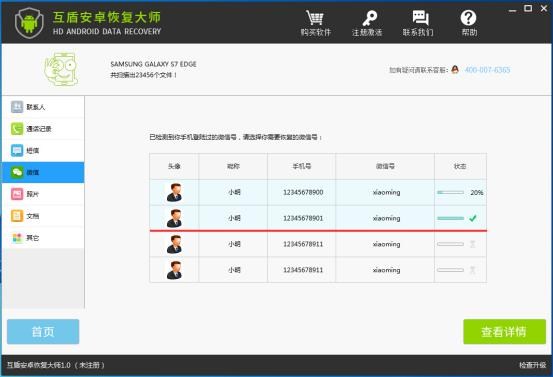Select the phone number 12345678901 cell
The height and width of the screenshot is (377, 553).
(x=302, y=218)
